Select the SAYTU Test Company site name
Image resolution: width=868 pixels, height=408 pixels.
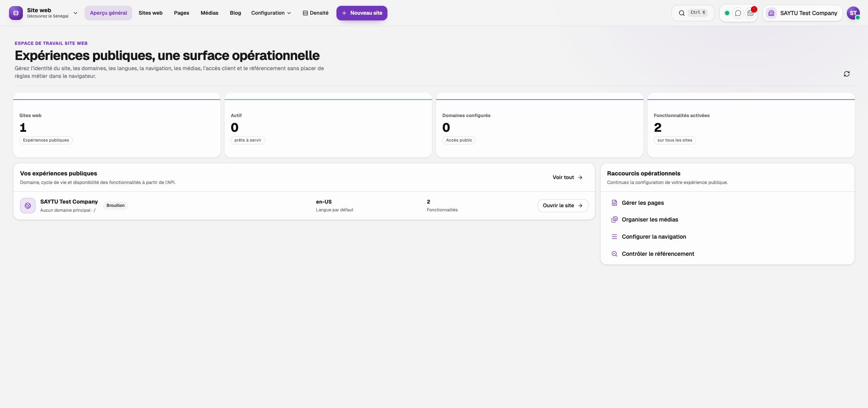(x=69, y=202)
